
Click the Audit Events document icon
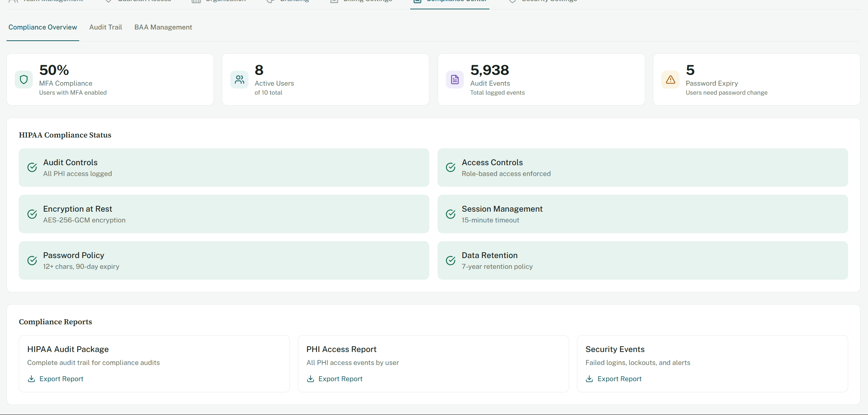pyautogui.click(x=455, y=80)
